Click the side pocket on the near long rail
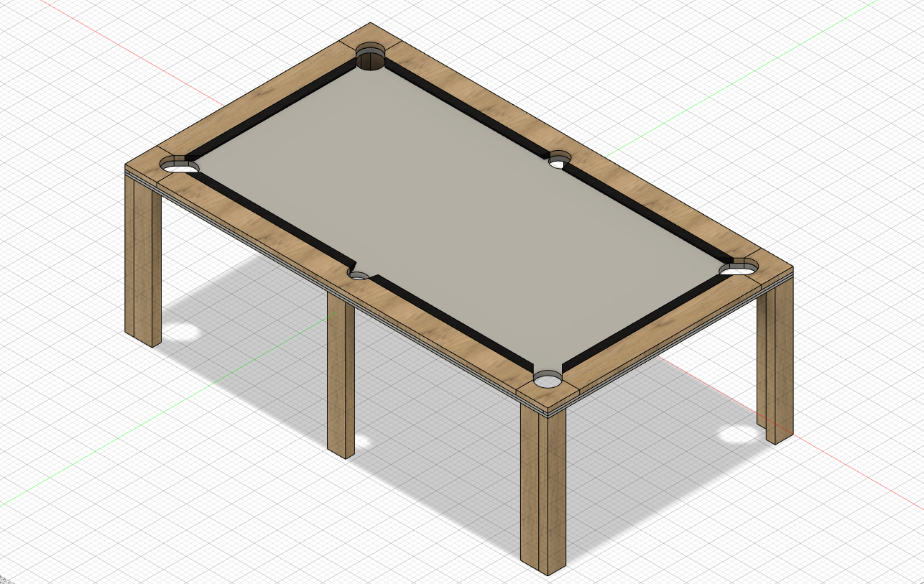 (x=359, y=275)
